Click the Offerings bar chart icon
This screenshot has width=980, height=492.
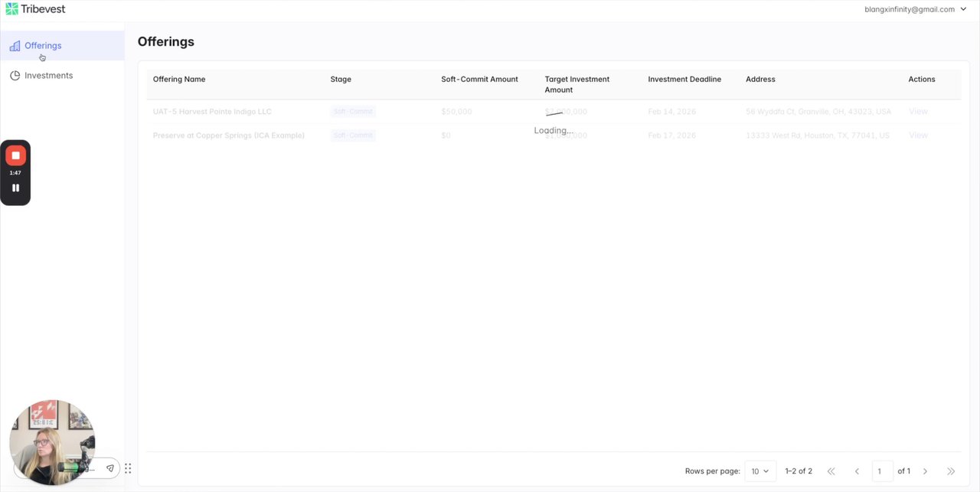pos(15,46)
